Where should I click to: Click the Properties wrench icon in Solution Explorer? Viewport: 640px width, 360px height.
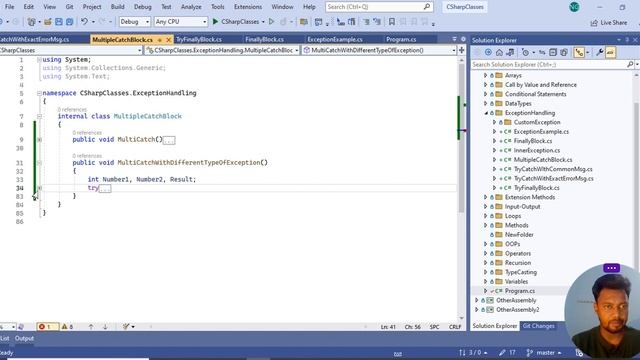click(600, 53)
